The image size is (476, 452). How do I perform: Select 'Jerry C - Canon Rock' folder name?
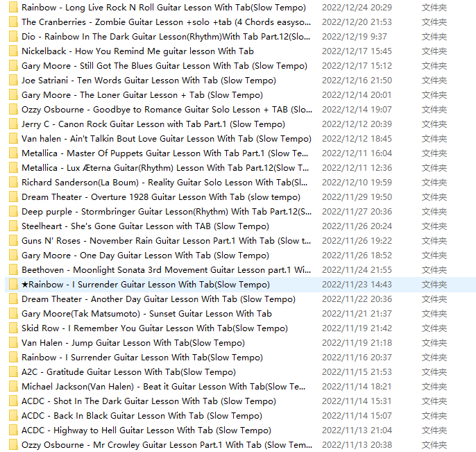click(153, 124)
